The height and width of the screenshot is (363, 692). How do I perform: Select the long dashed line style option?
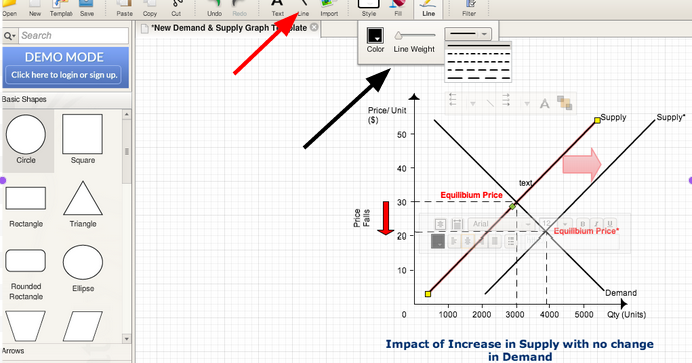[478, 78]
